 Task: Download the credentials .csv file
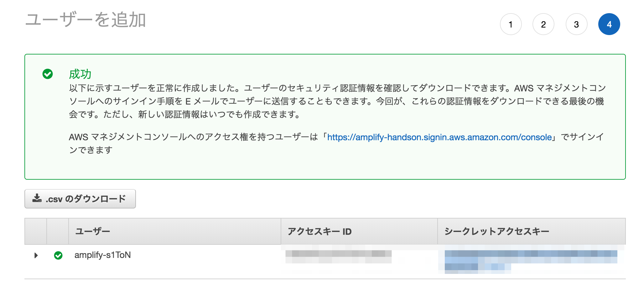(x=80, y=199)
